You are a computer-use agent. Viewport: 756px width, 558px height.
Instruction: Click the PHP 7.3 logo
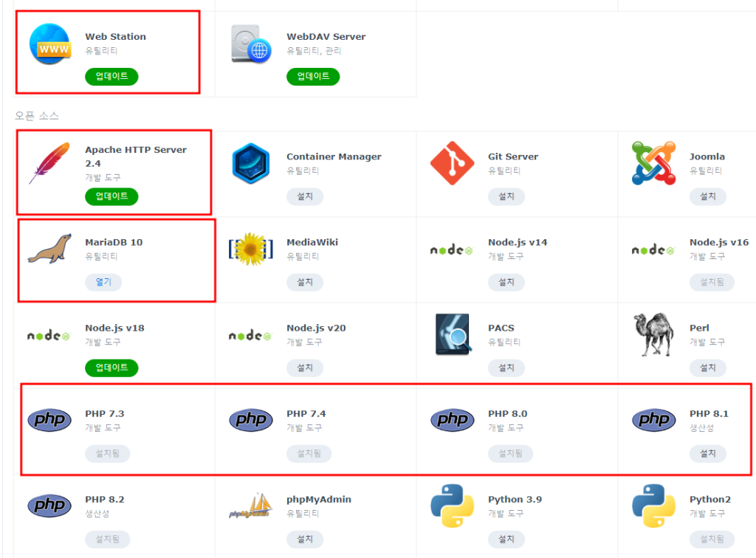49,420
